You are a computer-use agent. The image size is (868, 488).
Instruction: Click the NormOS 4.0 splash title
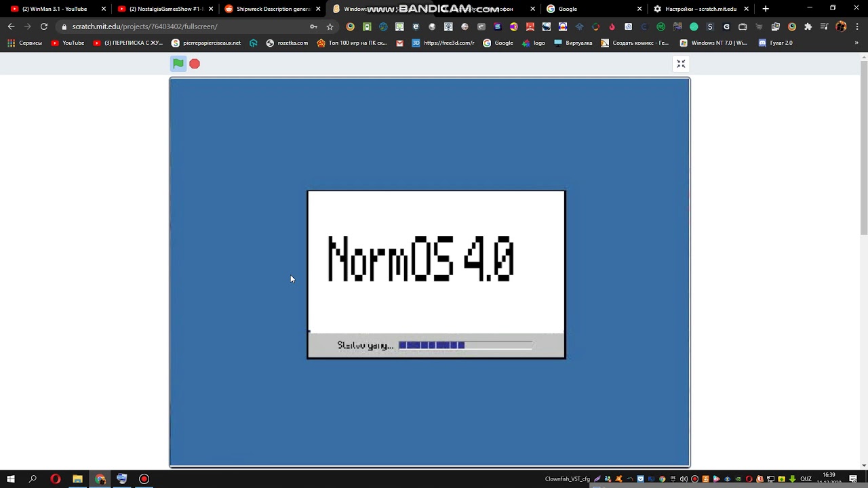[x=420, y=258]
